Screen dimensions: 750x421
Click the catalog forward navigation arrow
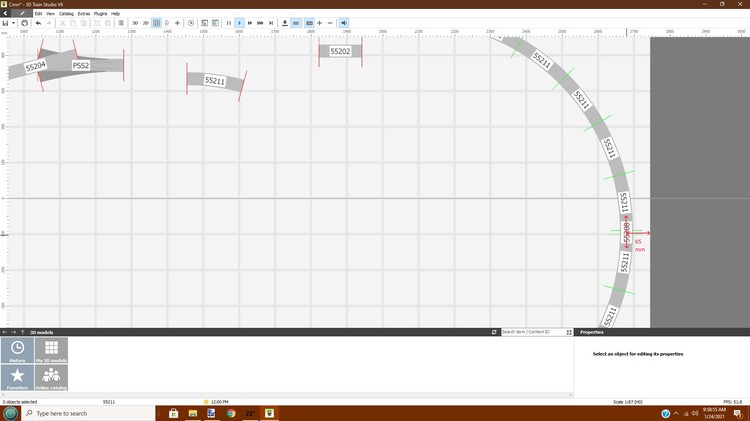tap(13, 332)
